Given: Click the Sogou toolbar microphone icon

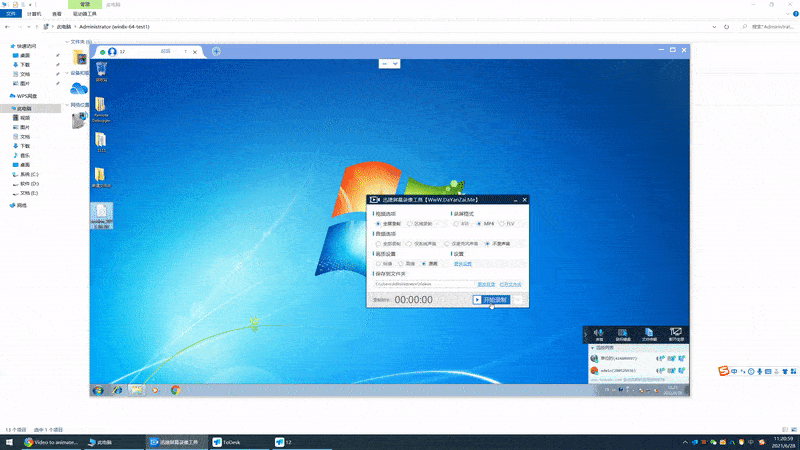Looking at the screenshot, I should coord(760,371).
